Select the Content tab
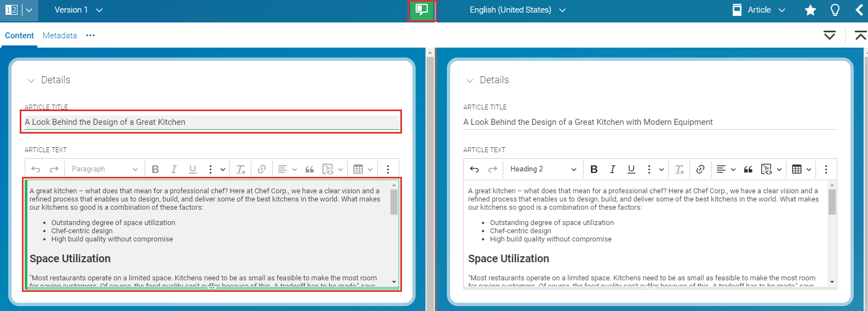The width and height of the screenshot is (868, 311). pyautogui.click(x=19, y=36)
